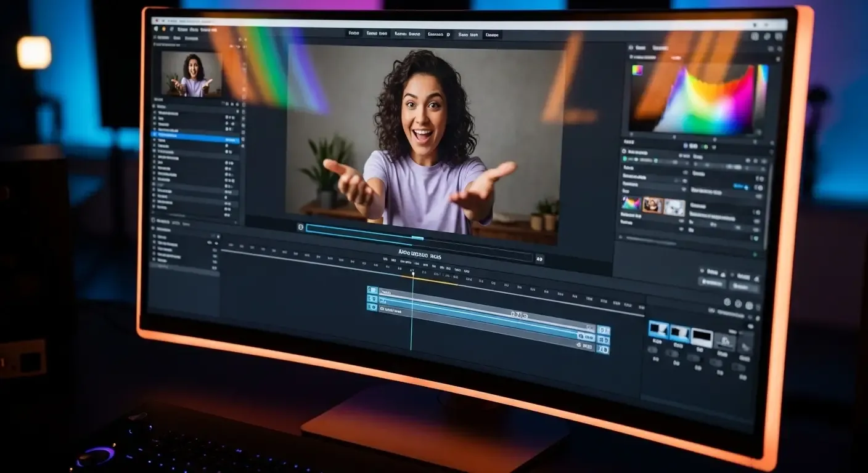Open the last tab in the top center tab bar
Viewport: 868px width, 473px height.
pyautogui.click(x=492, y=35)
